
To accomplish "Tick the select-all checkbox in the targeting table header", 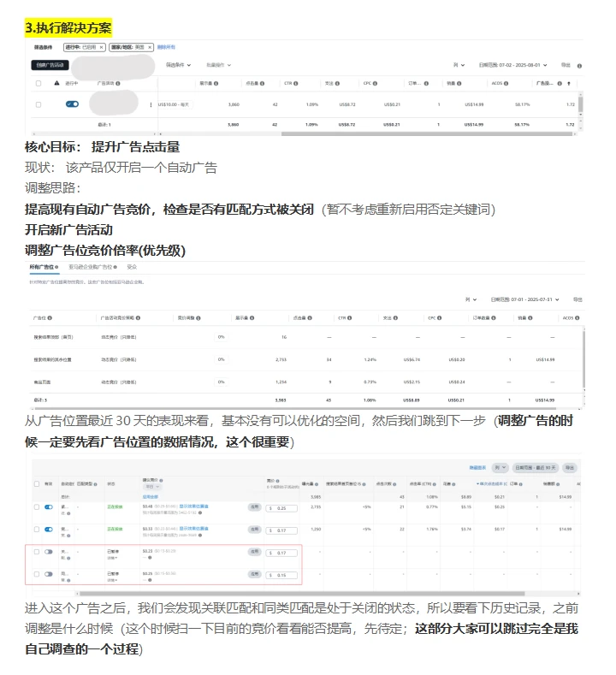I will coord(37,484).
